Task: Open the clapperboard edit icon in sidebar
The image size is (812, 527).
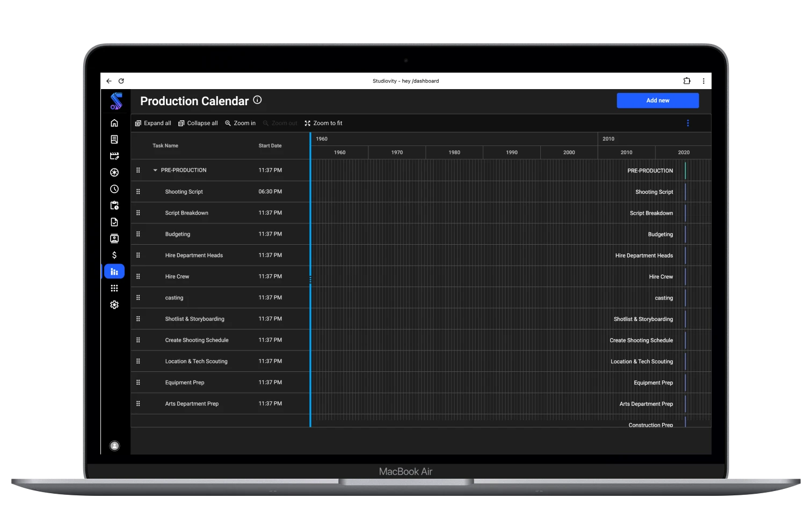Action: click(x=114, y=156)
